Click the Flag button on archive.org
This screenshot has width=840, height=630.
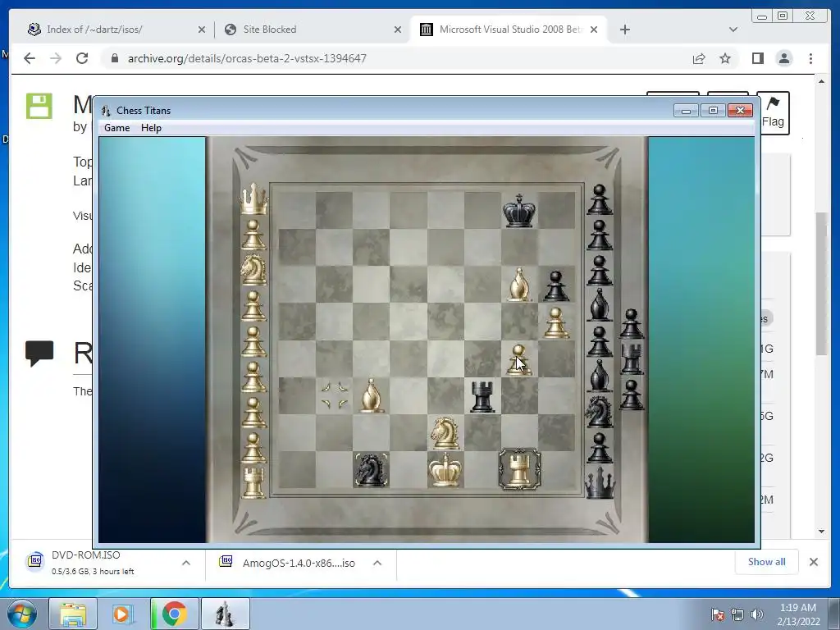click(773, 112)
